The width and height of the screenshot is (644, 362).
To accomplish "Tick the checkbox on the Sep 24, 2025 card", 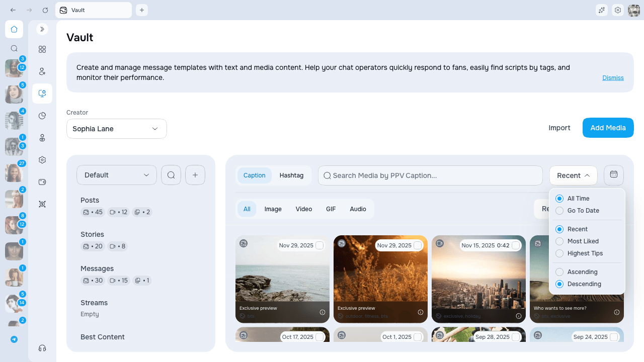I will point(614,337).
